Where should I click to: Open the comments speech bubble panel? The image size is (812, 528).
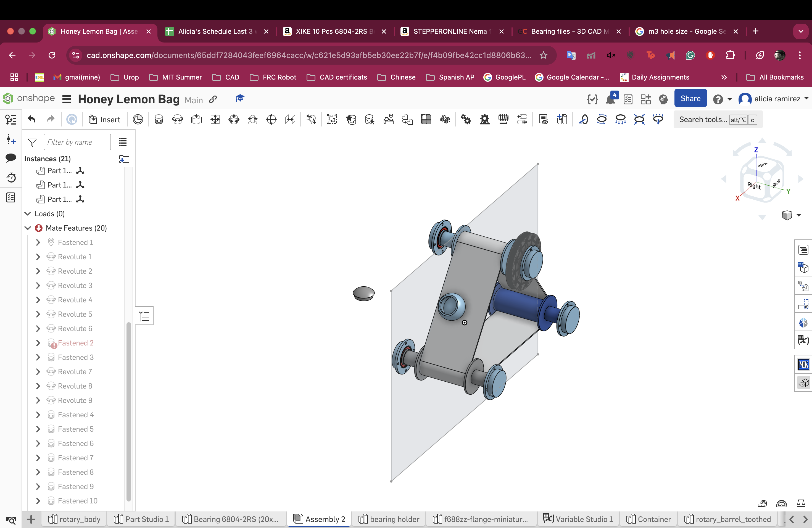coord(11,158)
